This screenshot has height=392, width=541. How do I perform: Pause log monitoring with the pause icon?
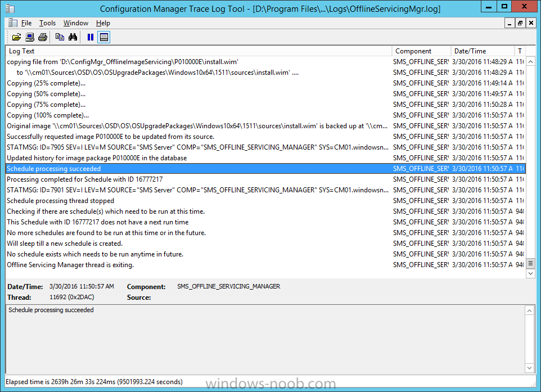(x=91, y=37)
